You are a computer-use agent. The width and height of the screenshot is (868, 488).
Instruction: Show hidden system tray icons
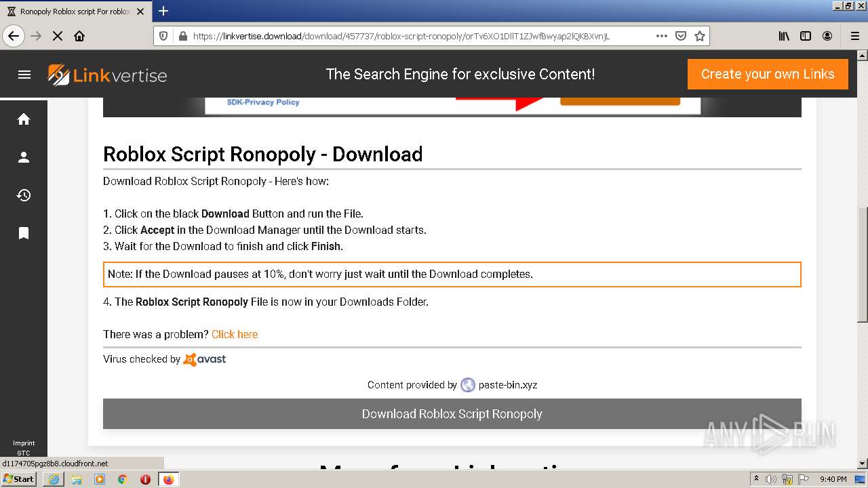pyautogui.click(x=756, y=479)
